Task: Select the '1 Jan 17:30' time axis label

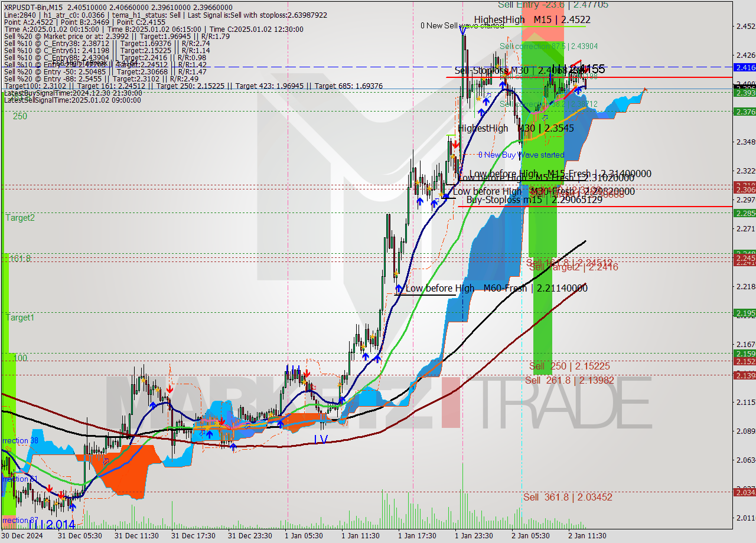Action: point(418,536)
